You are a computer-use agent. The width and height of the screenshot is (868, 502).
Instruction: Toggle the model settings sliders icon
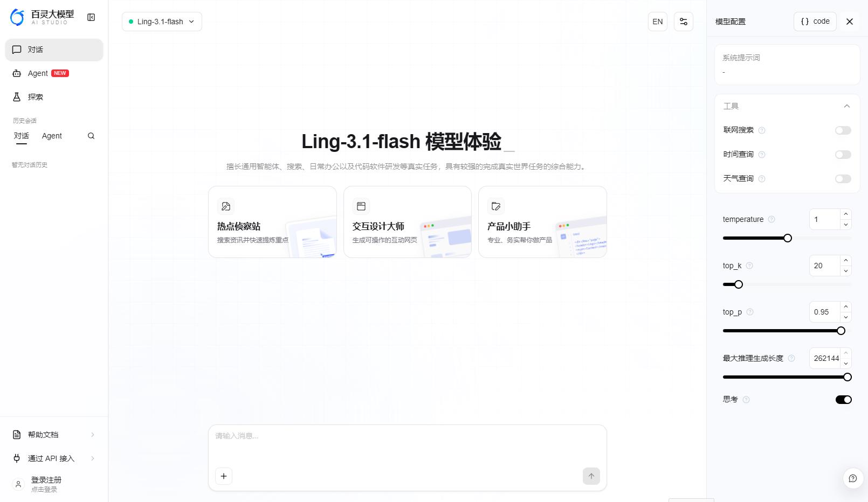point(684,22)
